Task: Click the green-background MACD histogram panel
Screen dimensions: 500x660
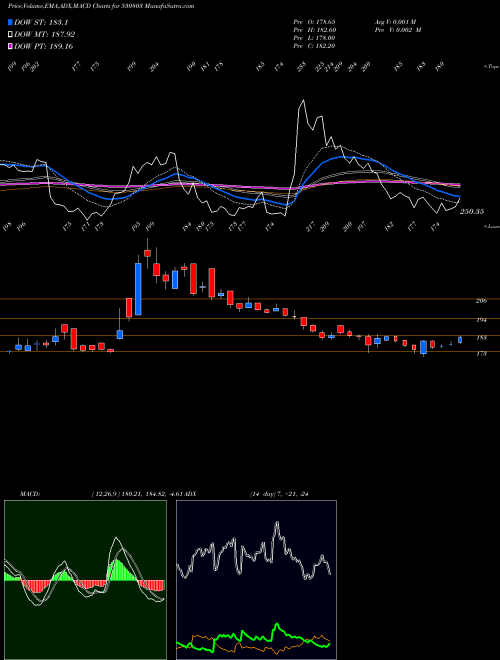Action: click(85, 580)
